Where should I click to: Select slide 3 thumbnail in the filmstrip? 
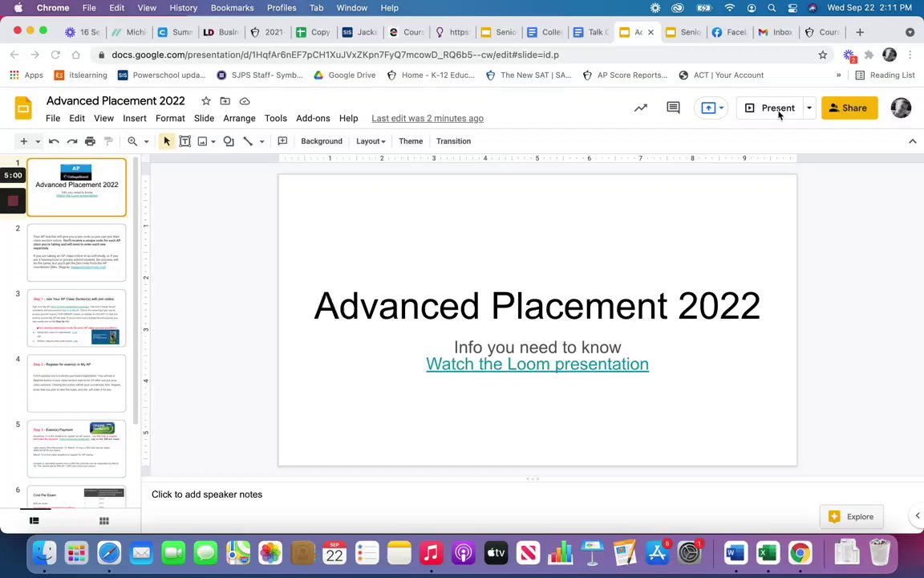pos(76,318)
